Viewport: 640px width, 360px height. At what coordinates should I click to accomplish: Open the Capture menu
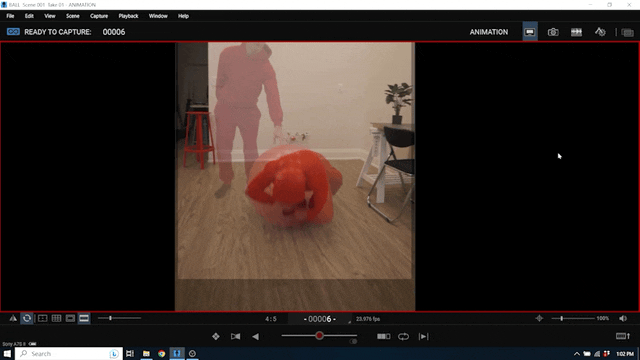[99, 16]
